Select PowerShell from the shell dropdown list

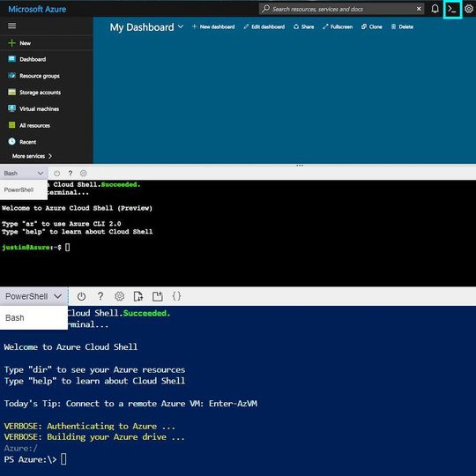24,190
